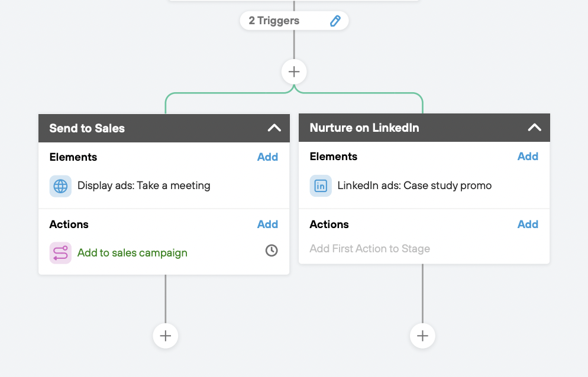588x377 pixels.
Task: Click the pencil edit icon beside 2 Triggers
Action: pos(335,21)
